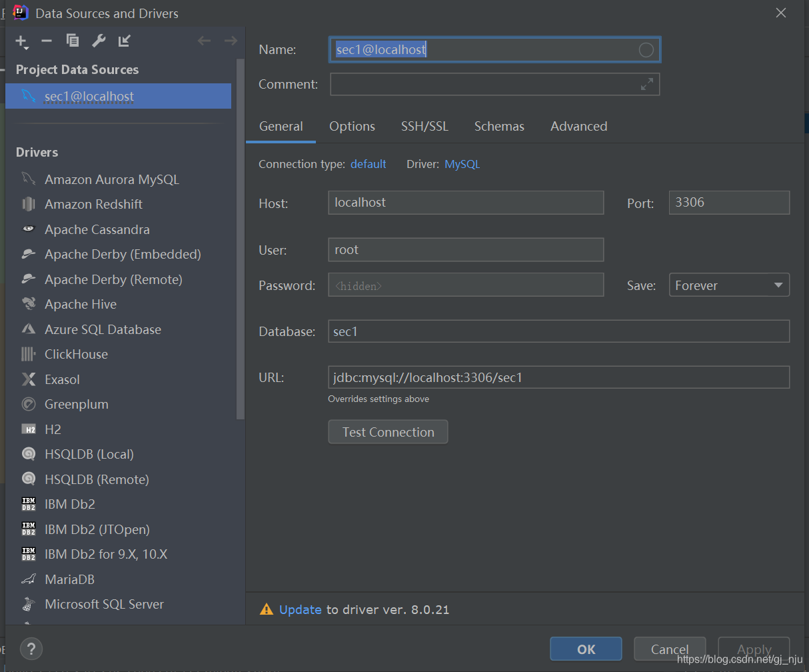Select the HSQLDB (Remote) icon

pyautogui.click(x=28, y=479)
